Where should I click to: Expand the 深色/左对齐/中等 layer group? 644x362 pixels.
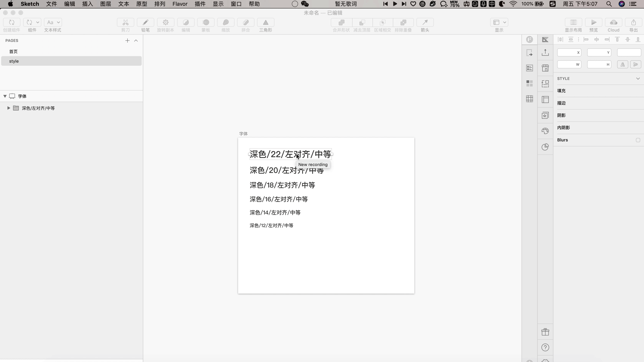click(x=9, y=108)
